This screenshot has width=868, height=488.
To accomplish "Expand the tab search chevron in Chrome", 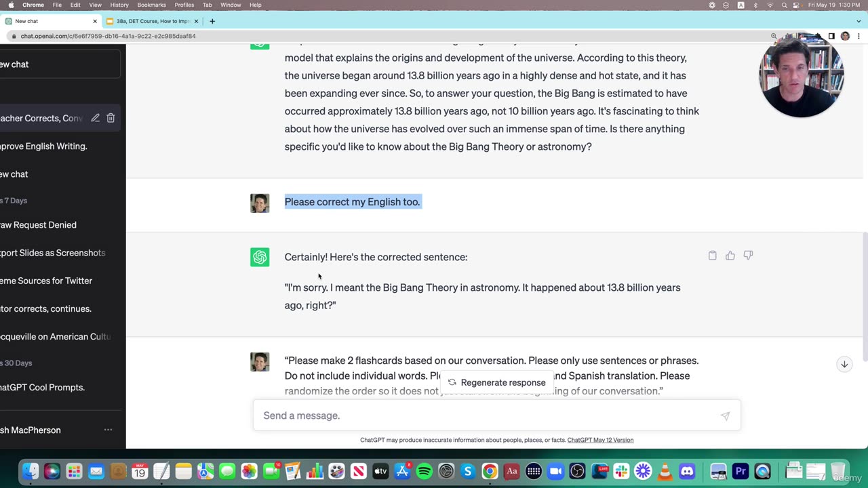I will pos(857,21).
